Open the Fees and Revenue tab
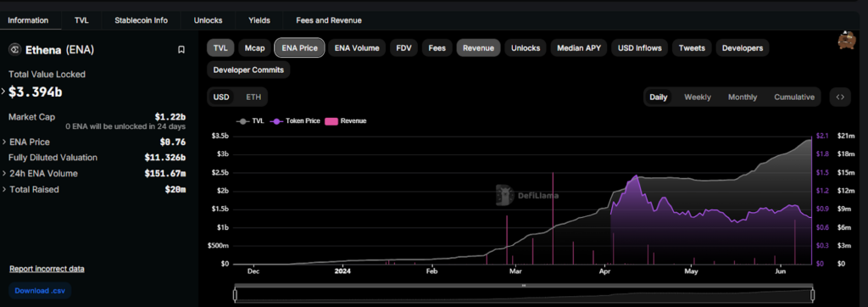The image size is (868, 307). (x=329, y=20)
